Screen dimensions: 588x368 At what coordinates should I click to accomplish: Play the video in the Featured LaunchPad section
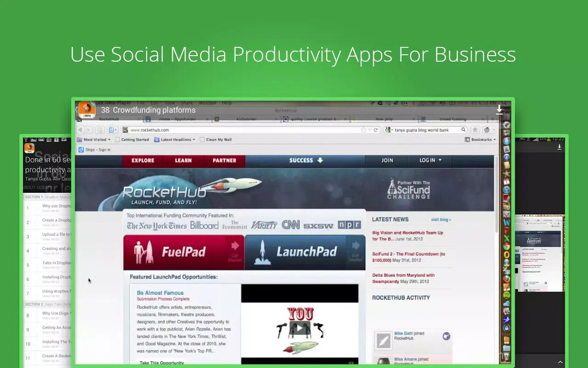[299, 328]
